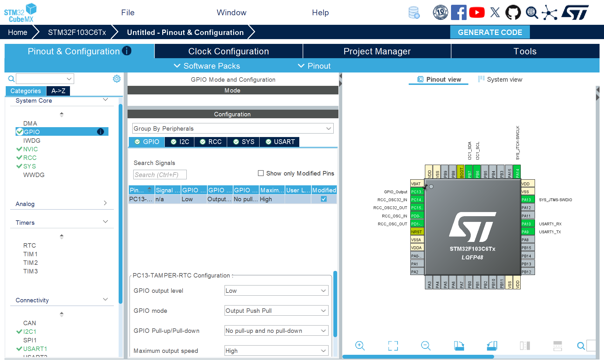Click the PA13 pin on the chip
This screenshot has height=364, width=604.
(x=527, y=200)
